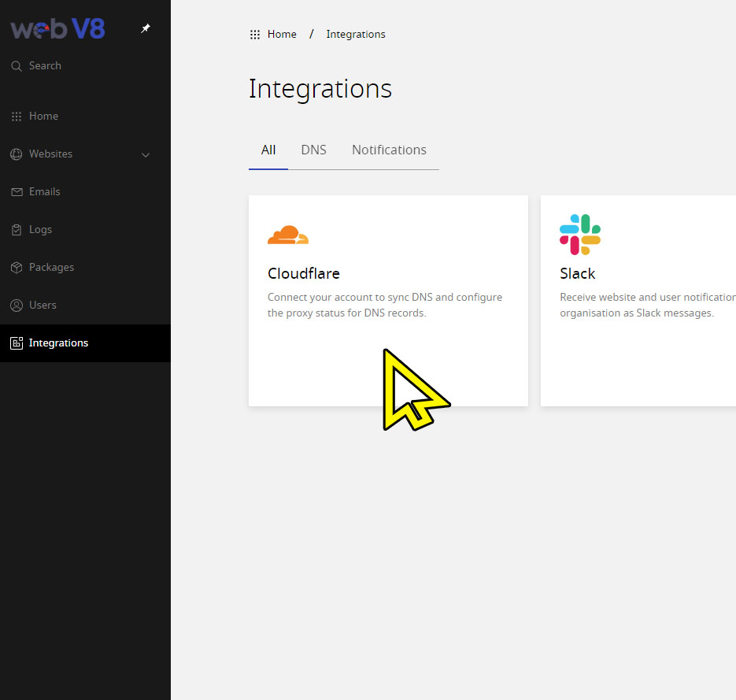Open Emails via the envelope icon

coord(17,192)
